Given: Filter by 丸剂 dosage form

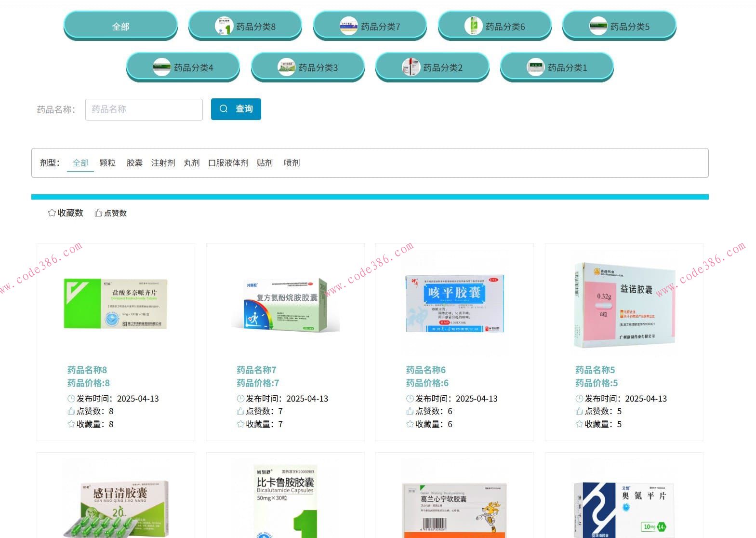Looking at the screenshot, I should 192,163.
